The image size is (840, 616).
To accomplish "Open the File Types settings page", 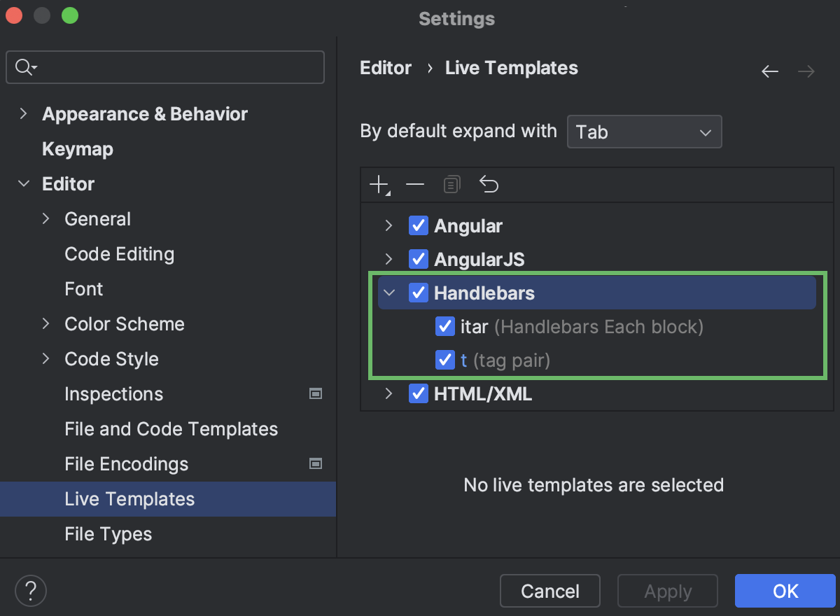I will [108, 534].
